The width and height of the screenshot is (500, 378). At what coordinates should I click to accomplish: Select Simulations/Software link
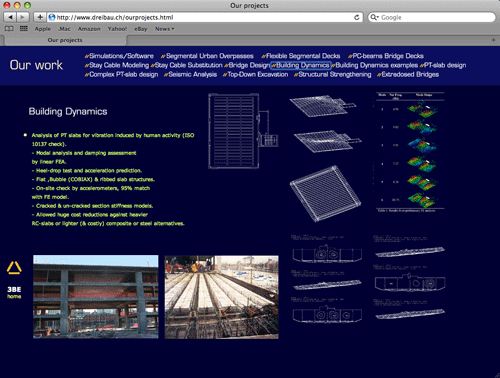coord(119,56)
